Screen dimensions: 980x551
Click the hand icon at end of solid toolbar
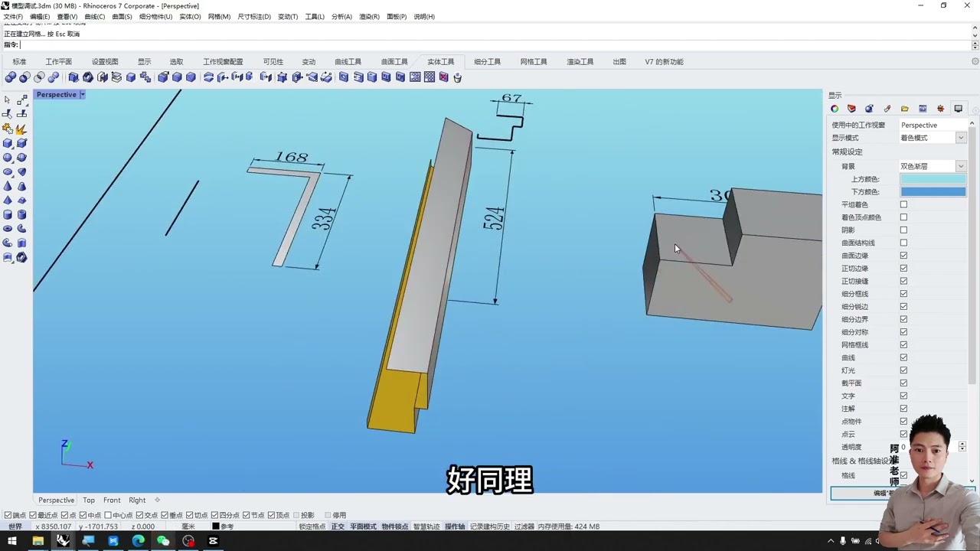[x=458, y=77]
